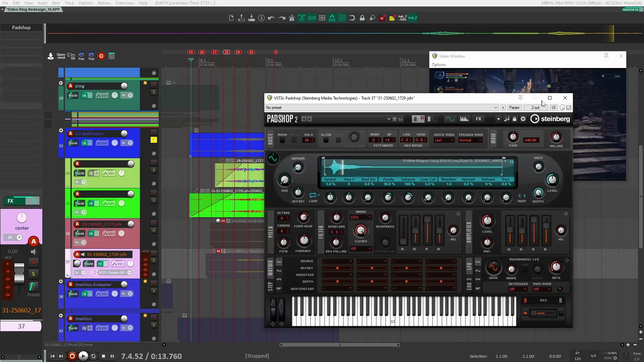The width and height of the screenshot is (644, 362).
Task: Click the Param button in the plugin header
Action: click(x=514, y=107)
